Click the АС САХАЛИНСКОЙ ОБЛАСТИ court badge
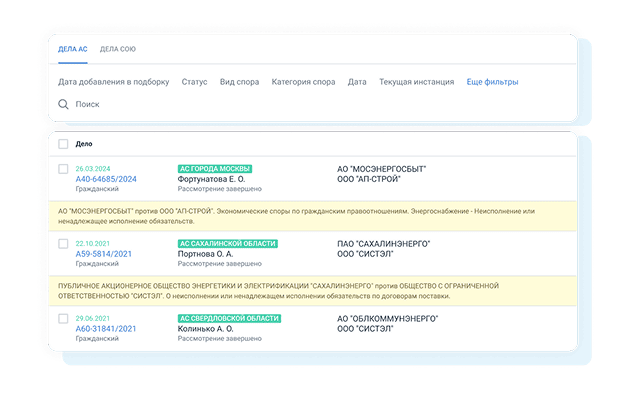Screen dimensions: 640x400 (227, 244)
